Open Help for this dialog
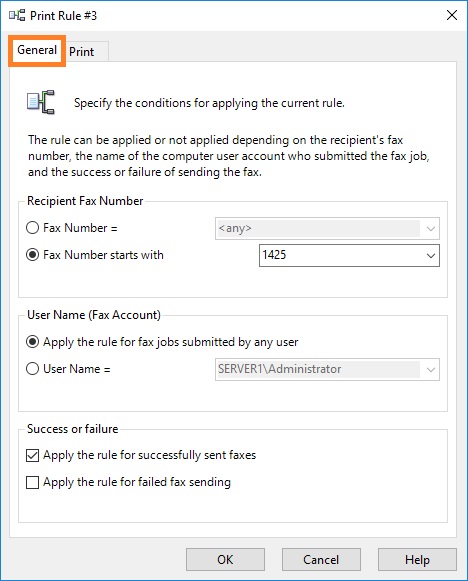This screenshot has height=581, width=468. [x=417, y=560]
